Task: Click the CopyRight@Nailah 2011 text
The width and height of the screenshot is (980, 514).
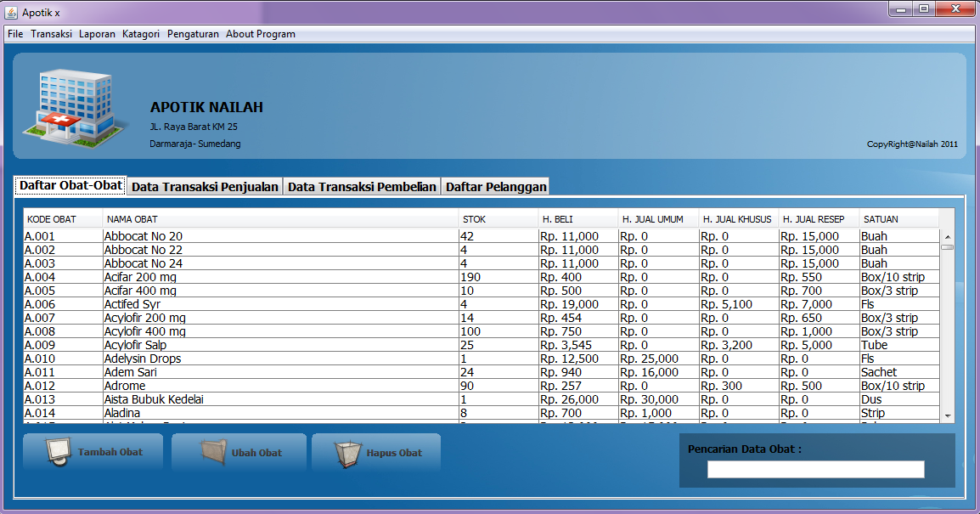Action: tap(912, 144)
